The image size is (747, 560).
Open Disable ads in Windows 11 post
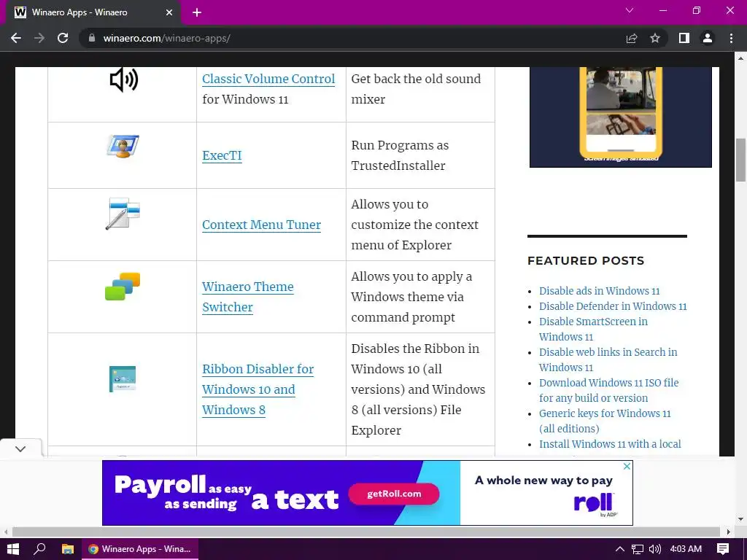click(600, 291)
